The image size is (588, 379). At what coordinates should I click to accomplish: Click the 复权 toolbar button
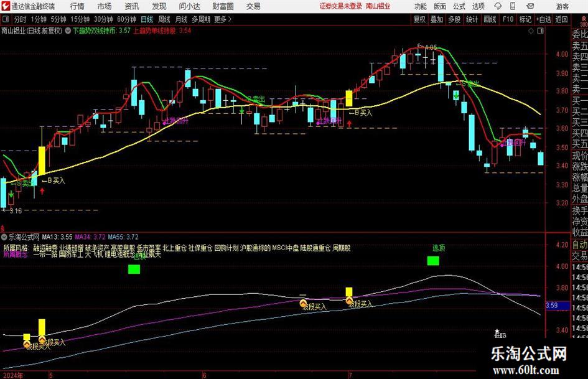[x=419, y=19]
